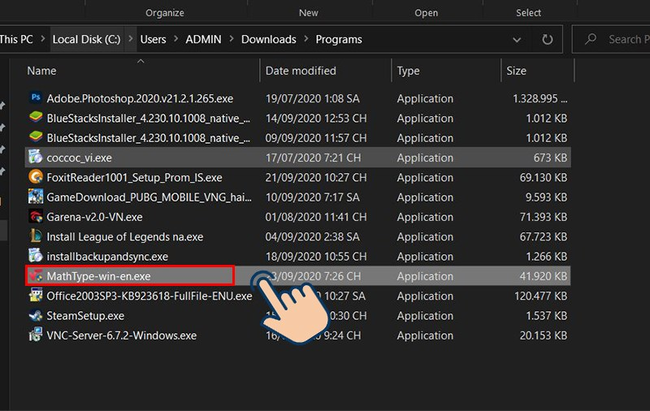Click the PUBG Mobile GameDownload icon
Viewport: 650px width, 411px height.
pyautogui.click(x=35, y=197)
